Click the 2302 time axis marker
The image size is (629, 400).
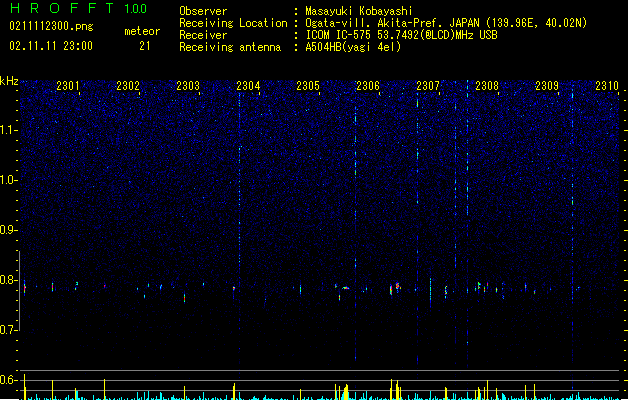pyautogui.click(x=128, y=85)
